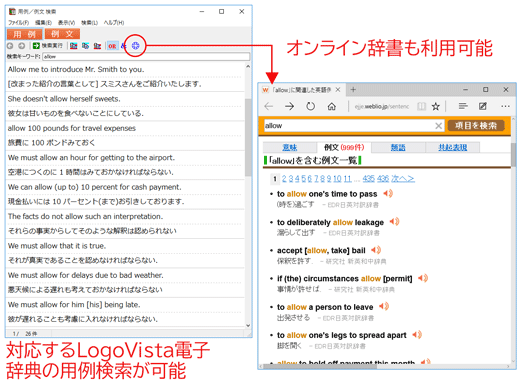Go to browser home page
Viewport: 520px width, 384px height.
(x=331, y=106)
